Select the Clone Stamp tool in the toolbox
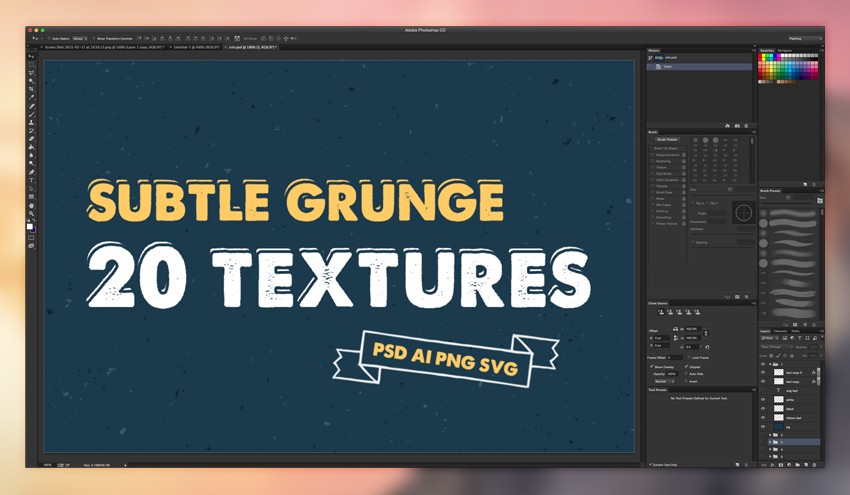 point(31,122)
